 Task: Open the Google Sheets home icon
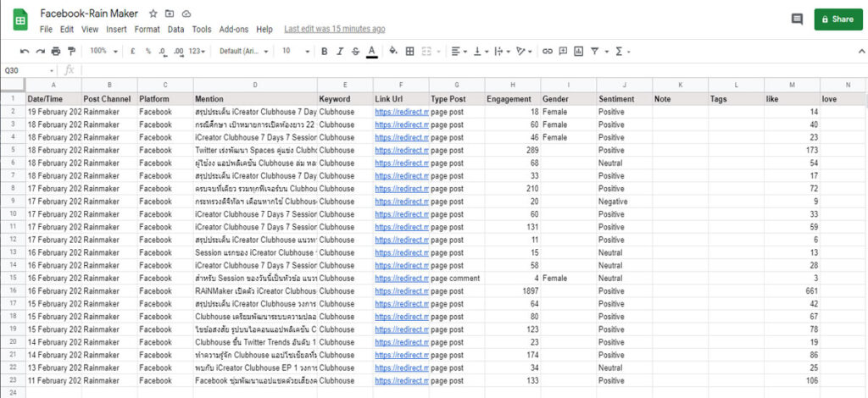[20, 20]
